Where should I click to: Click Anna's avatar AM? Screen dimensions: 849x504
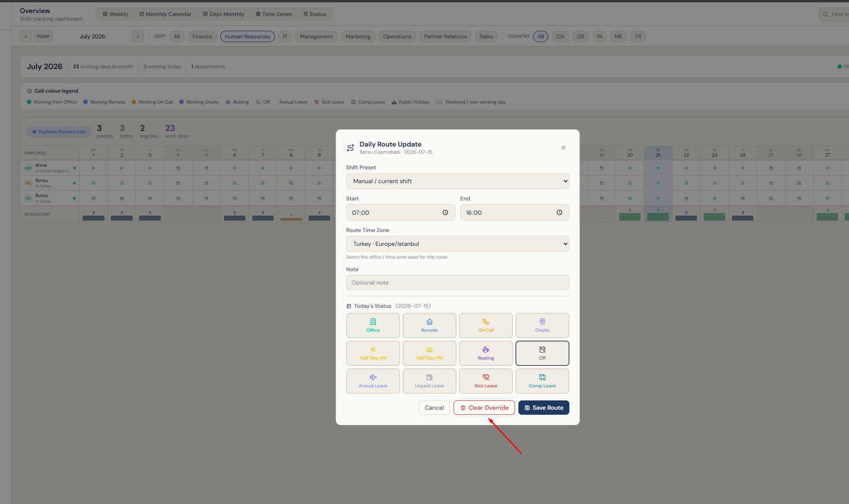pyautogui.click(x=28, y=168)
